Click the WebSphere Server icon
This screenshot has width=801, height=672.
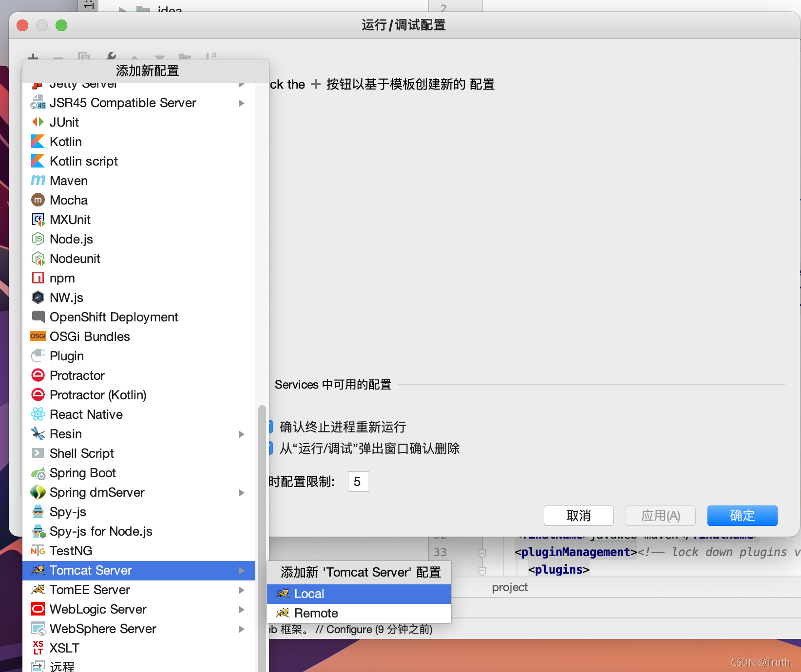pos(38,629)
